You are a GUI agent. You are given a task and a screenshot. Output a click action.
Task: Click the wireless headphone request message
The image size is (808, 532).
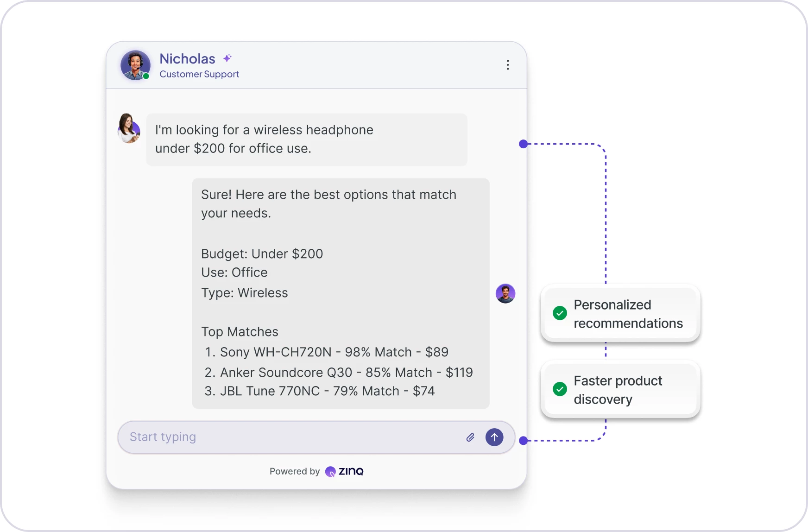[307, 139]
